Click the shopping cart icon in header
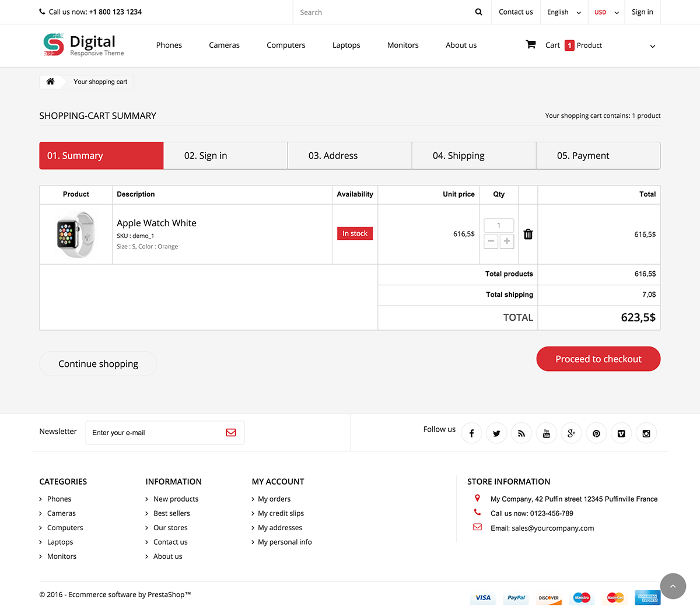Image resolution: width=700 pixels, height=613 pixels. coord(531,44)
